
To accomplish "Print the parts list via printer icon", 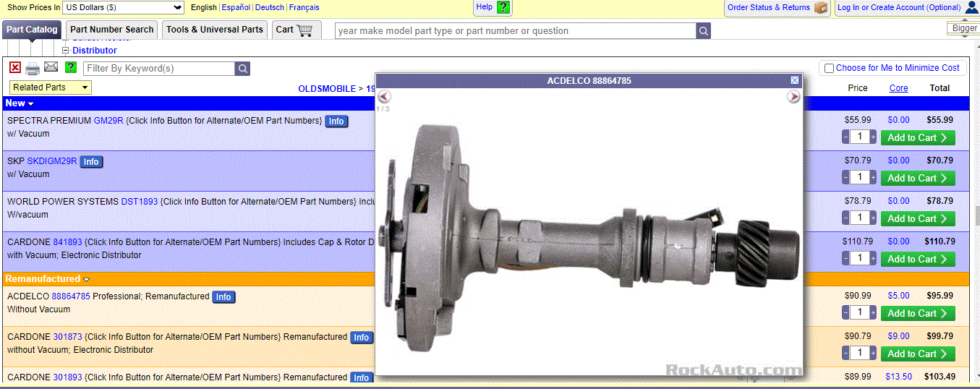I will [x=33, y=69].
